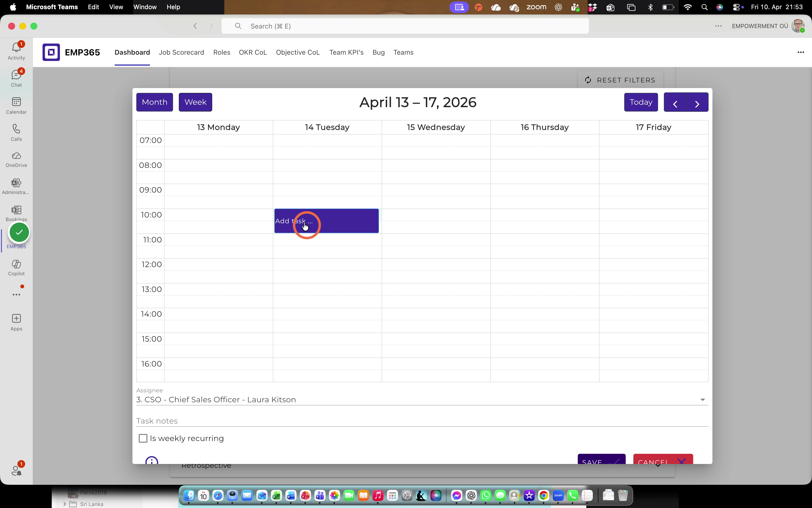Switch calendar to Month view
Screen dimensions: 812x508
154,102
